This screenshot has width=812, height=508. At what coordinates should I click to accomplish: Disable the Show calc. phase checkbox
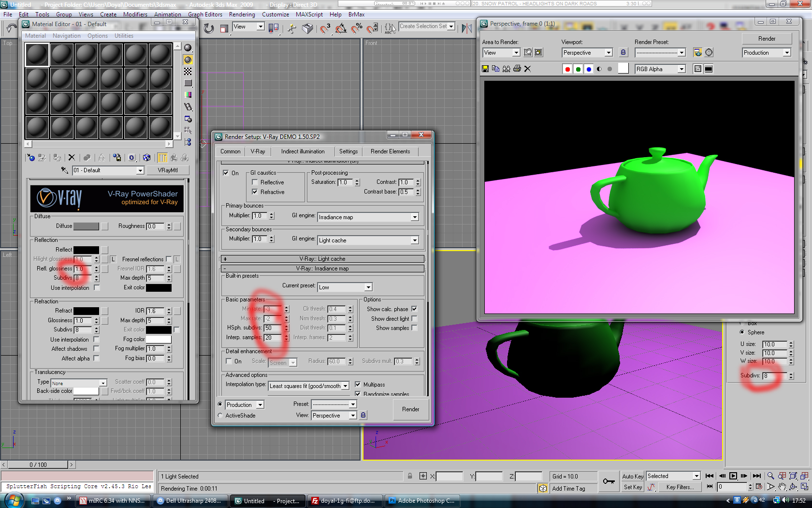pos(414,309)
